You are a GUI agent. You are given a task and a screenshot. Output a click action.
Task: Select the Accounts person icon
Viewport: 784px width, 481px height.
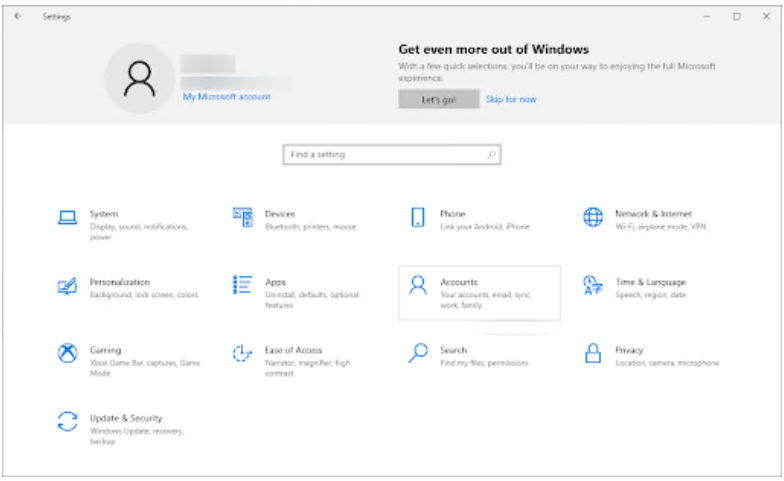(418, 286)
